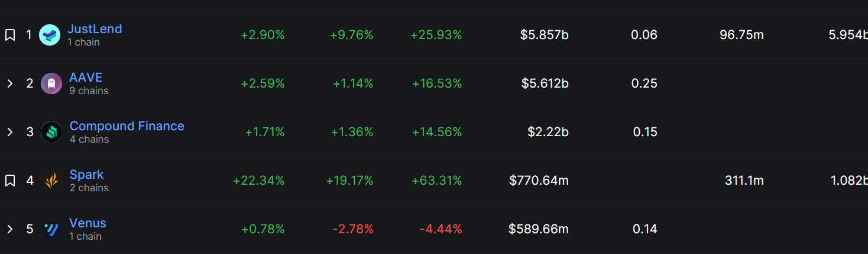The image size is (868, 254).
Task: Click Spark's 311.1m value cell
Action: click(744, 181)
